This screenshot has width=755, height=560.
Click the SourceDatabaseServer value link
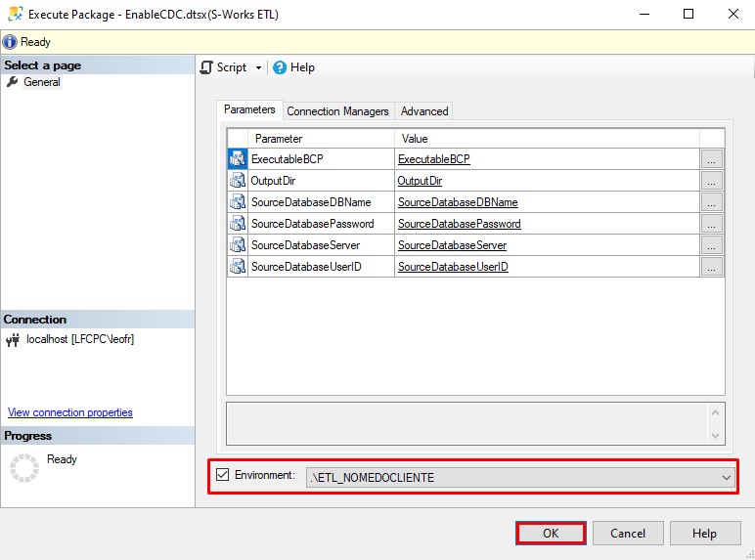[452, 245]
